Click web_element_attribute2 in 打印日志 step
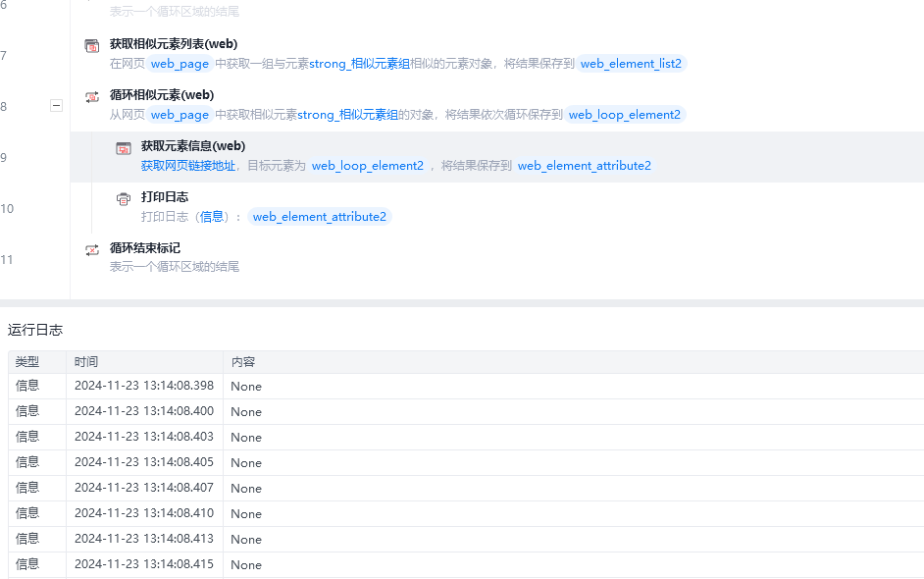The width and height of the screenshot is (924, 579). pos(319,217)
